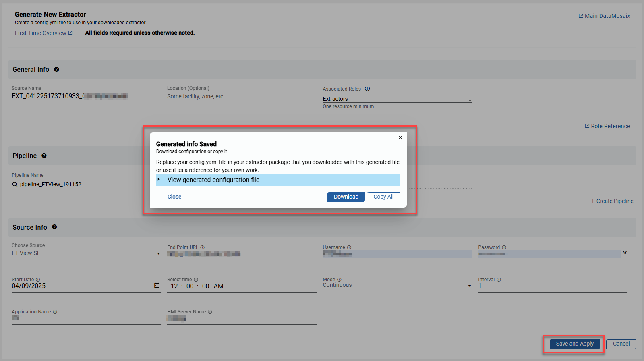Open the First Time Overview link
The width and height of the screenshot is (644, 361).
pyautogui.click(x=44, y=33)
